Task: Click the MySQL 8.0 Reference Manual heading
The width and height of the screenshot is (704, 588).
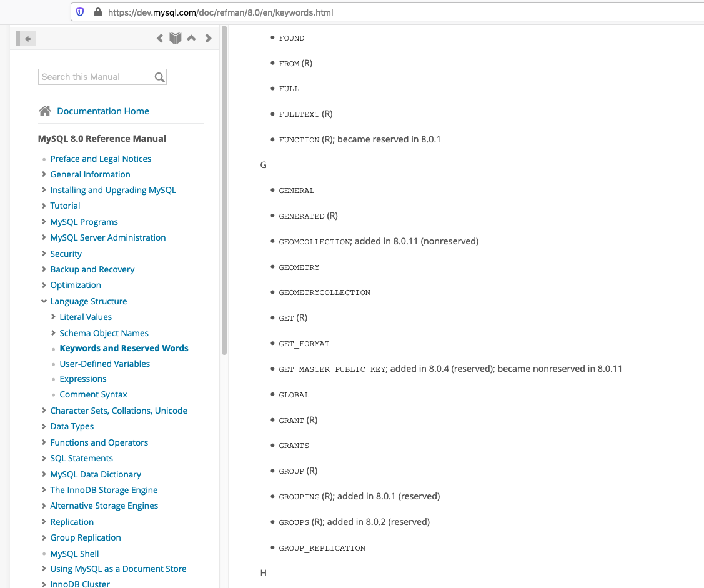Action: click(x=102, y=139)
